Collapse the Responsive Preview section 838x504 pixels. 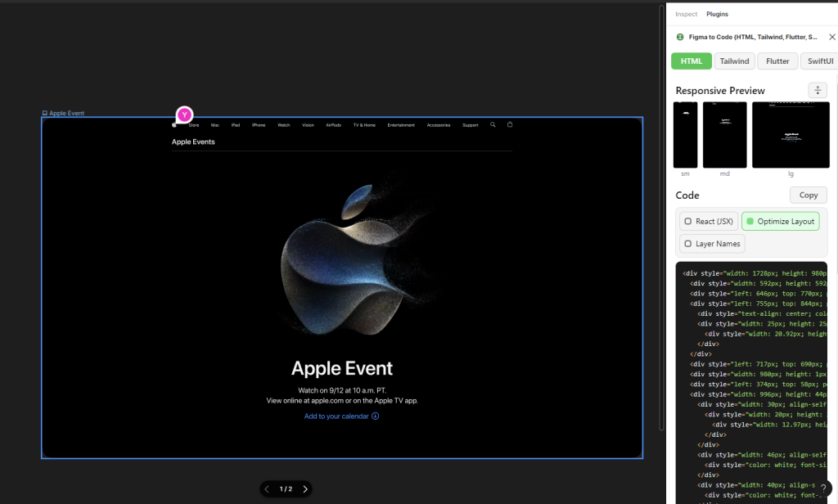tap(817, 90)
